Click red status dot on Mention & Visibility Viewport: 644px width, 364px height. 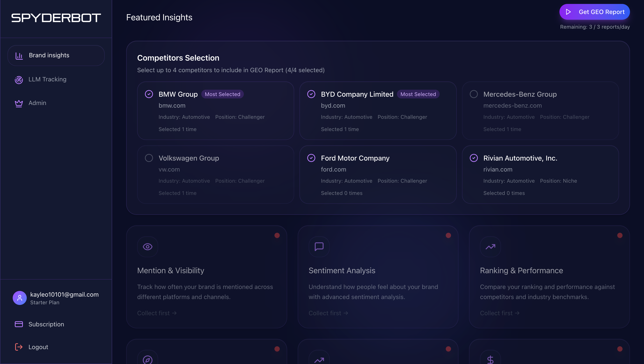pyautogui.click(x=277, y=235)
